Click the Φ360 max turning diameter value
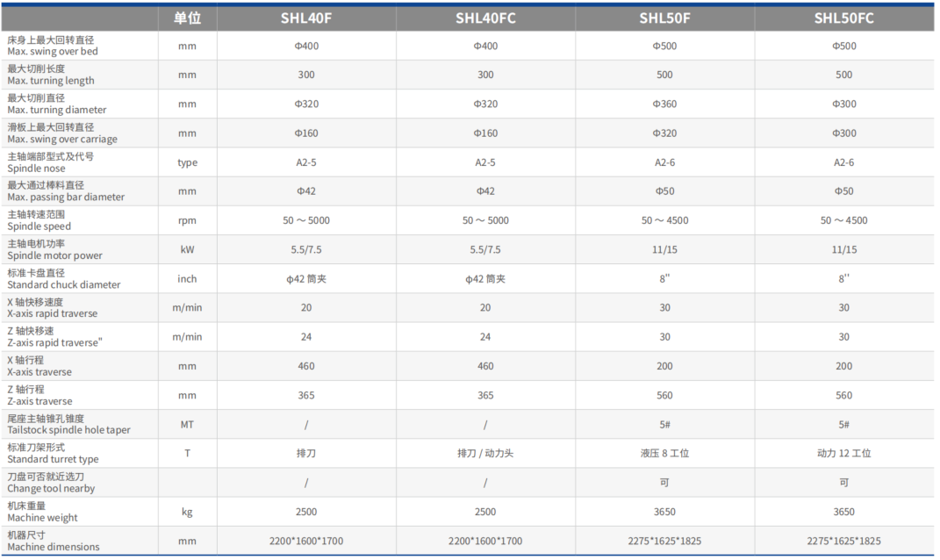 [x=664, y=104]
